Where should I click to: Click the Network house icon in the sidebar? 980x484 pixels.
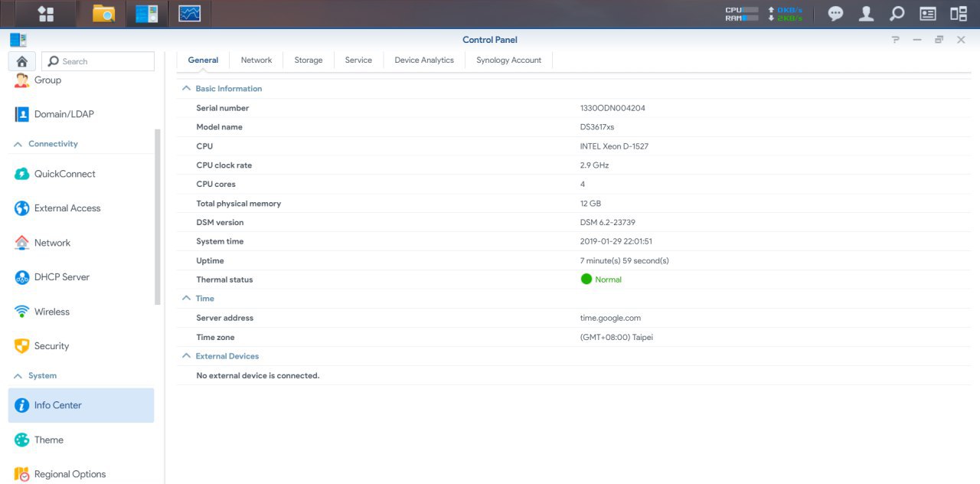click(21, 243)
